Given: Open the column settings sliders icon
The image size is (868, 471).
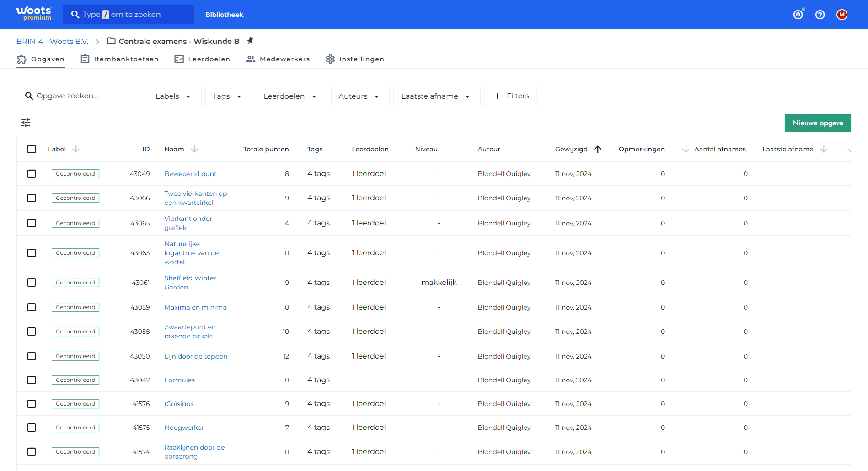Looking at the screenshot, I should (26, 123).
